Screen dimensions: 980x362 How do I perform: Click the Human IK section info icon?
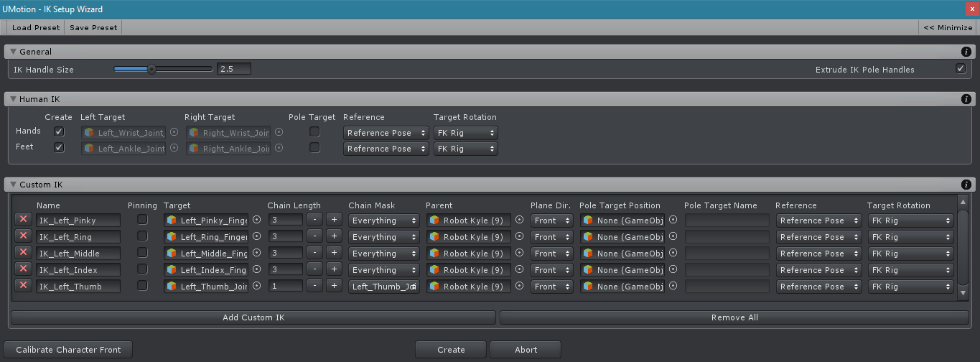[966, 99]
